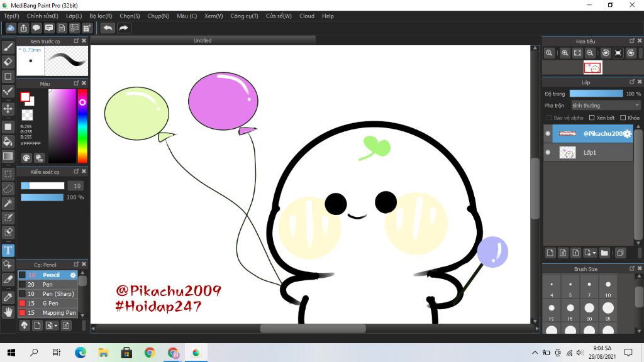Pick brush size 20 preset
The height and width of the screenshot is (362, 644).
tap(589, 310)
